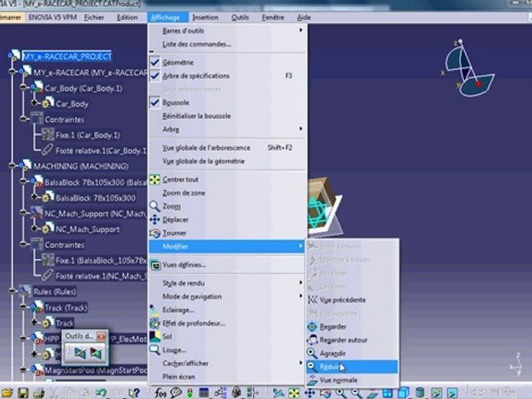Select Regarder autour in the submenu
This screenshot has width=532, height=399.
352,340
